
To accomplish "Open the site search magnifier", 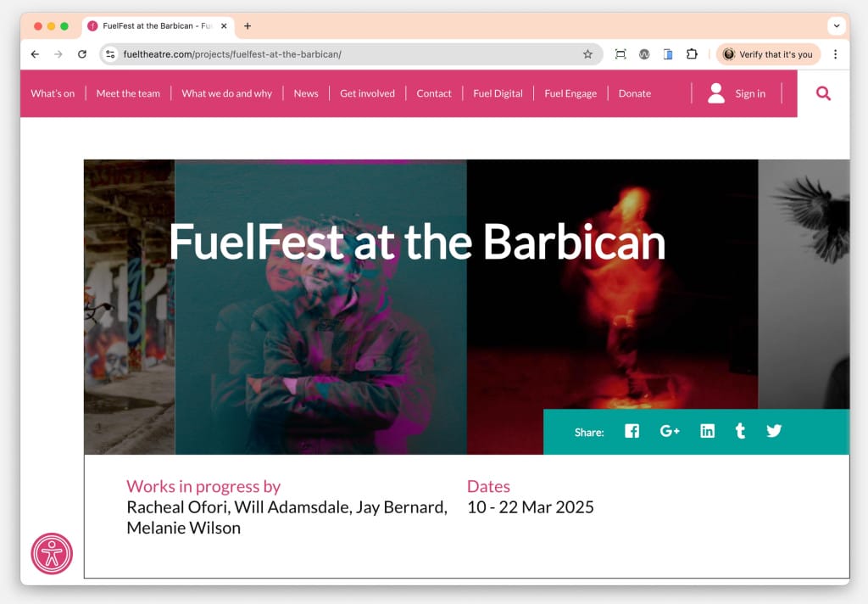I will pyautogui.click(x=823, y=93).
